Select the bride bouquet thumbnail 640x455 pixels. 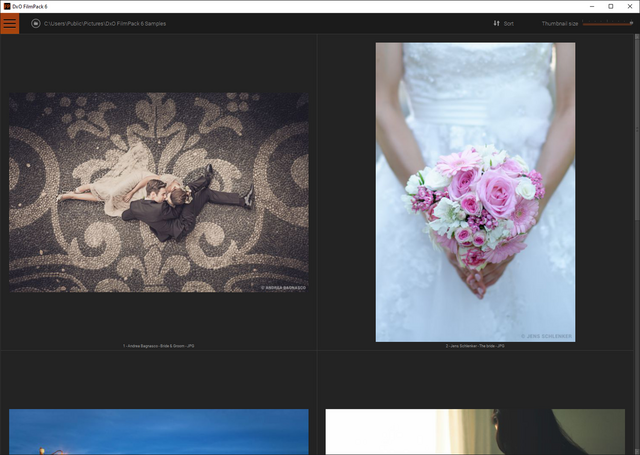[475, 192]
